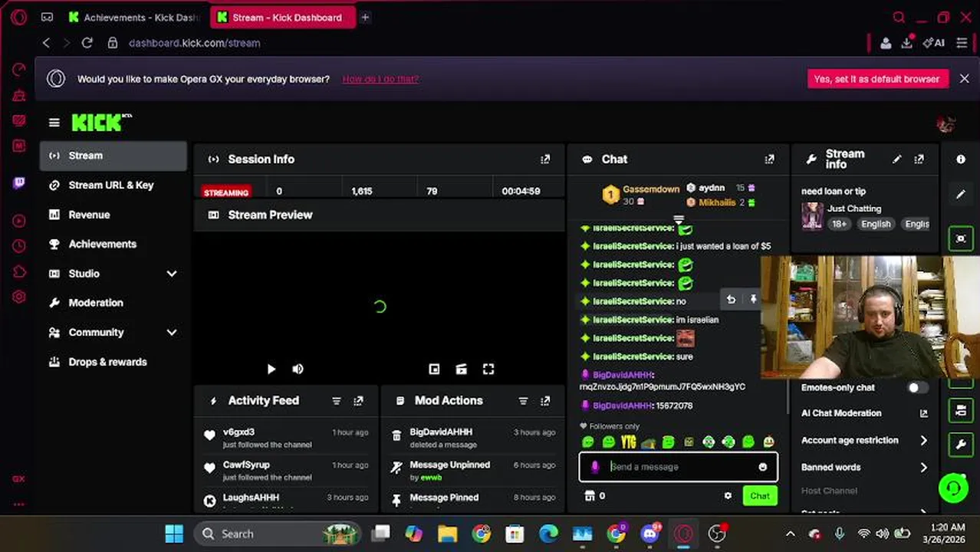Viewport: 980px width, 552px height.
Task: Open AI Chat Moderation external link
Action: [x=923, y=413]
